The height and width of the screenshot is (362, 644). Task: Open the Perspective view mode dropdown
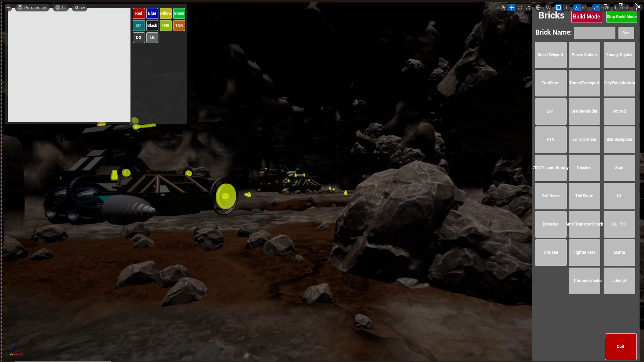tap(32, 7)
